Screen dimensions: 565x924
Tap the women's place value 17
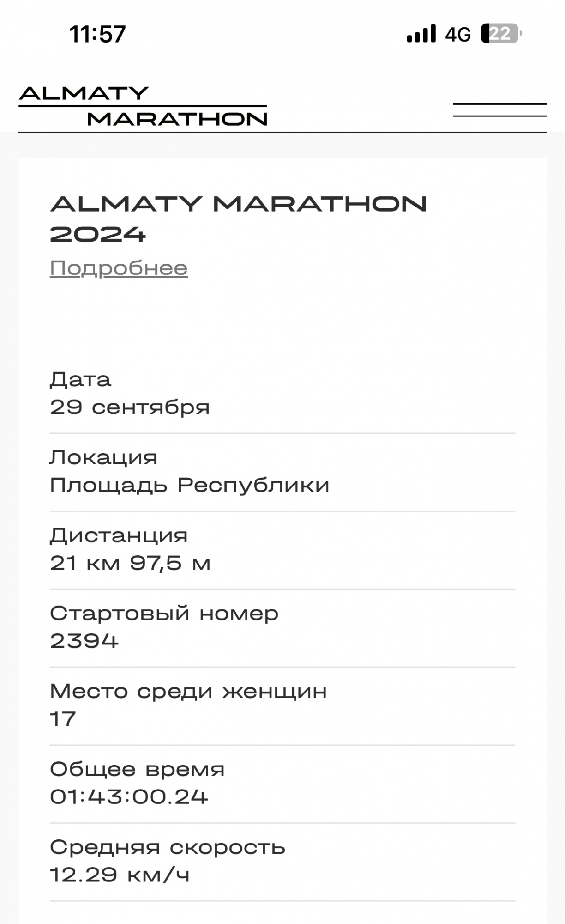63,719
